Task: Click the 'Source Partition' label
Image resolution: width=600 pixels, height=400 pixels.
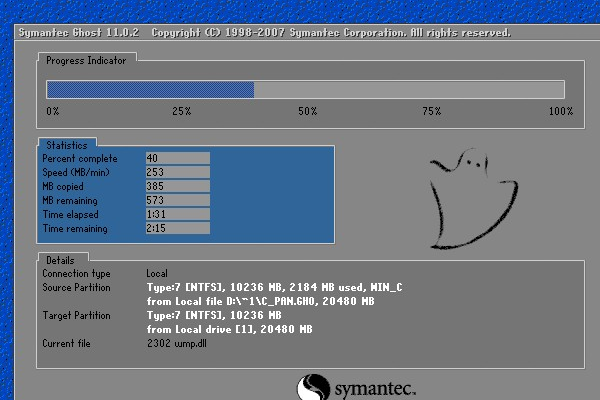Action: pyautogui.click(x=76, y=287)
